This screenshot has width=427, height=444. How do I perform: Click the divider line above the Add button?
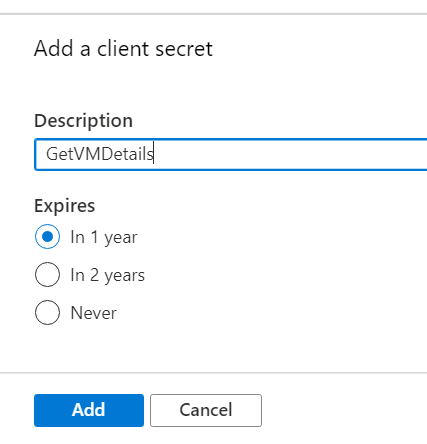(213, 373)
